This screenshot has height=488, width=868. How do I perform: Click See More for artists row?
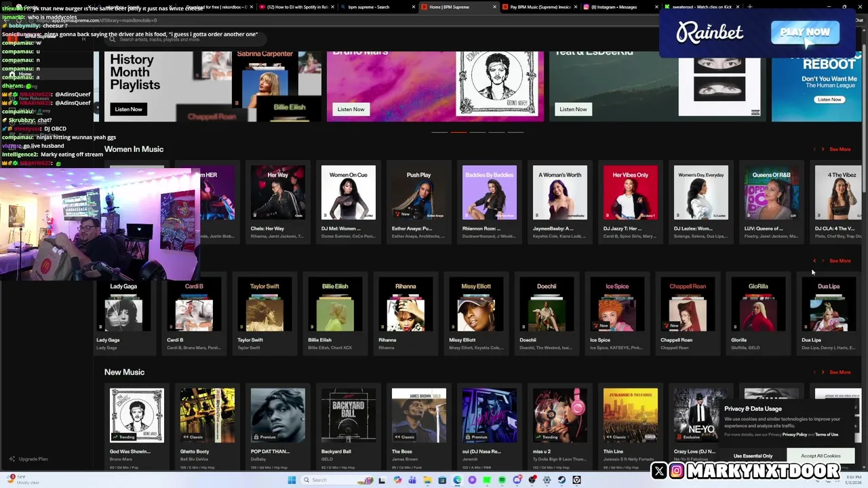click(x=840, y=261)
